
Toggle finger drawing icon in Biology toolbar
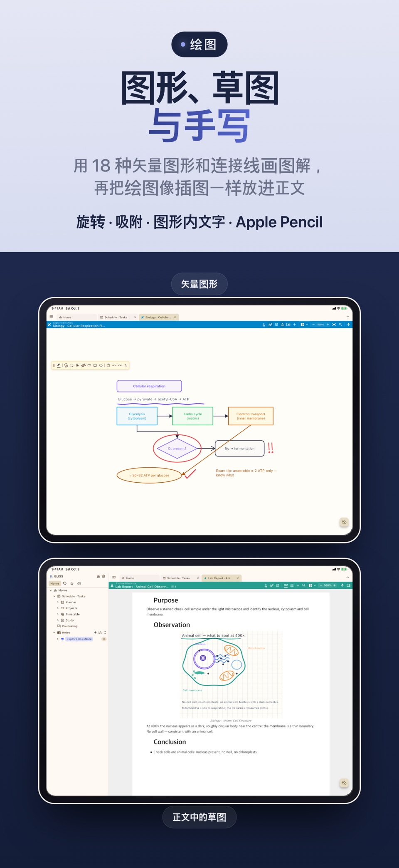264,325
